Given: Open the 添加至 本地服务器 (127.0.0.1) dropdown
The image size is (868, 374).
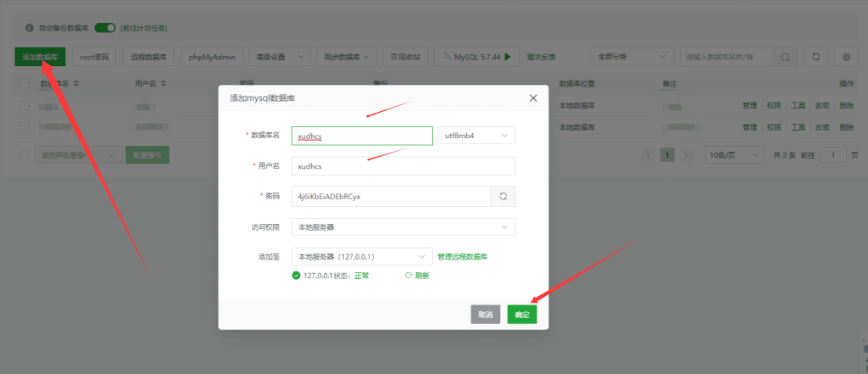Looking at the screenshot, I should coord(361,256).
